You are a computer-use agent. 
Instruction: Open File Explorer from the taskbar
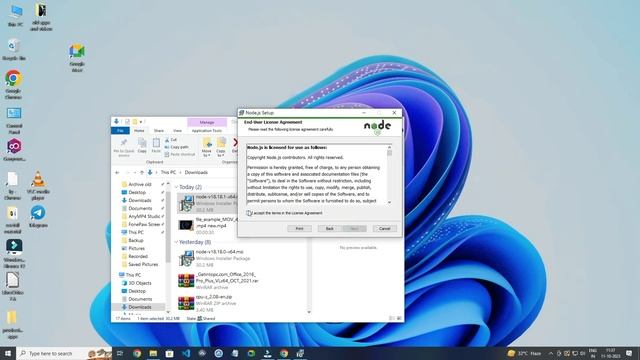pos(153,353)
